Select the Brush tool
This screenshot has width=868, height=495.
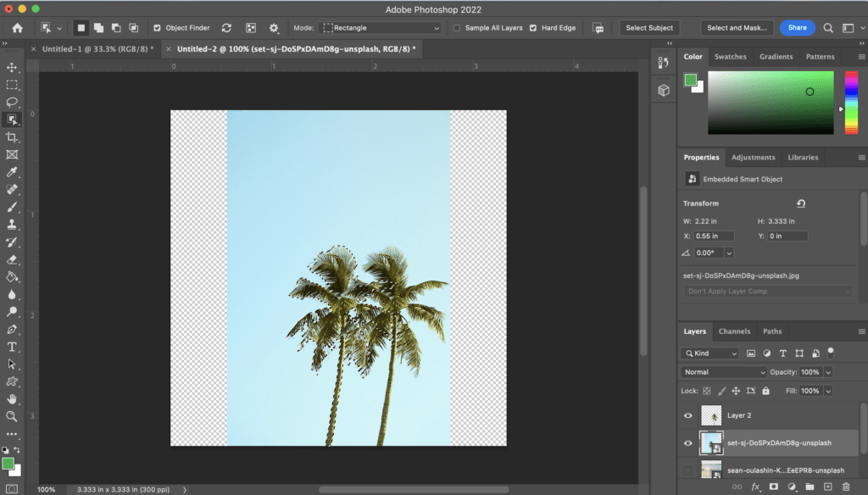(x=12, y=207)
